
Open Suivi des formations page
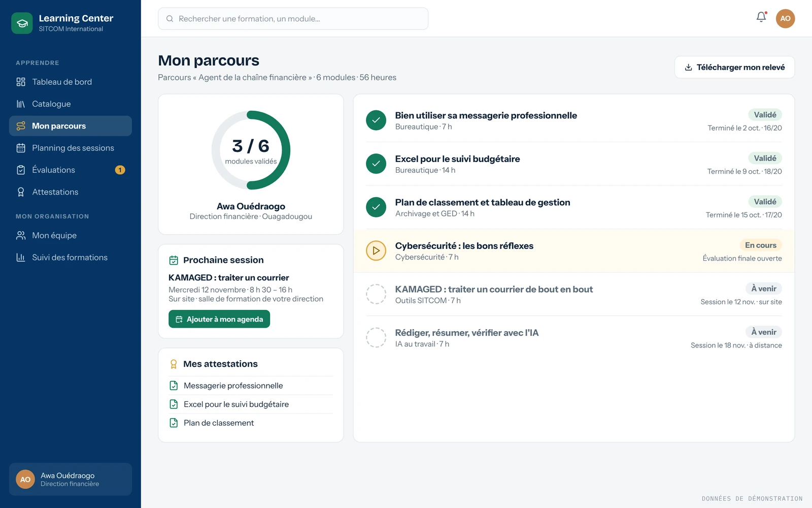pos(71,258)
